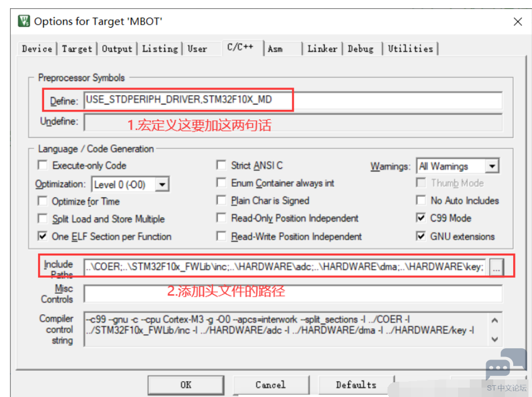Viewport: 532px width, 397px height.
Task: Close the Options for Target dialog
Action: pyautogui.click(x=517, y=22)
